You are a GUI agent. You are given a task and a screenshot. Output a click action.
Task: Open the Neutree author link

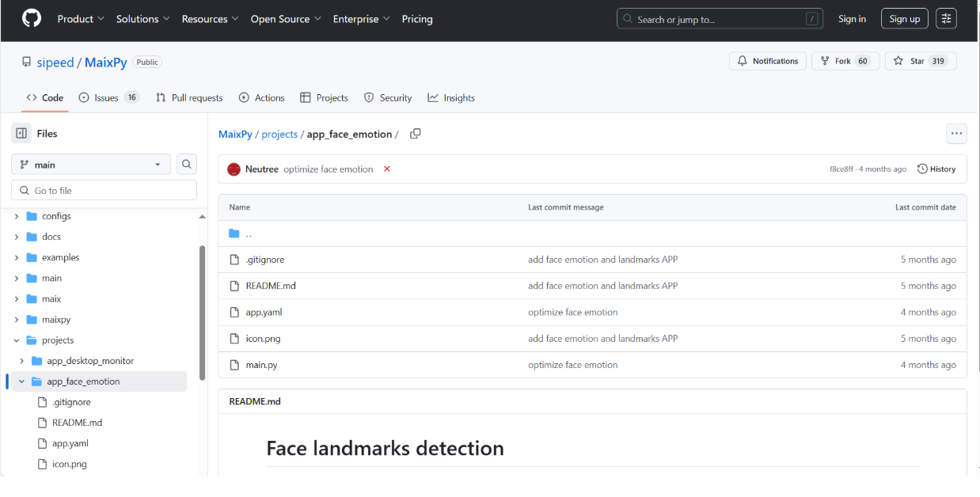[262, 169]
